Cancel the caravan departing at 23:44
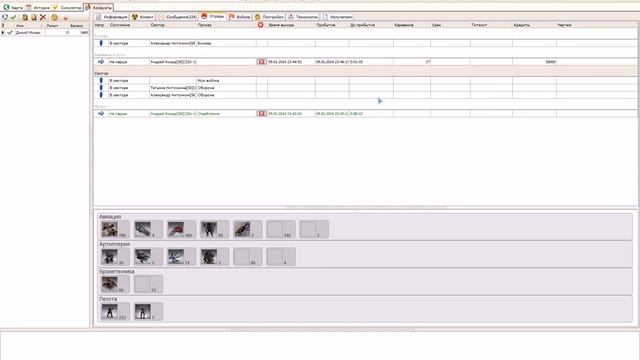This screenshot has height=360, width=640. click(262, 62)
